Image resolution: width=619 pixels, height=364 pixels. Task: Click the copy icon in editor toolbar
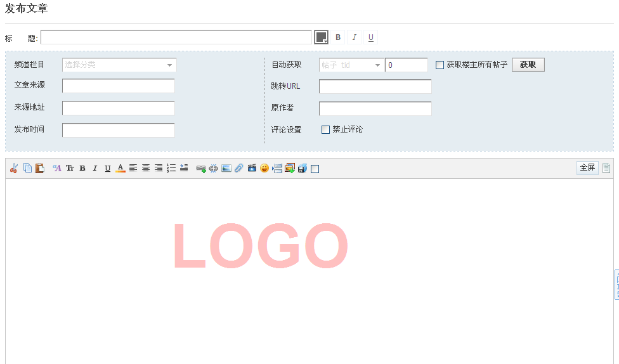(x=27, y=168)
